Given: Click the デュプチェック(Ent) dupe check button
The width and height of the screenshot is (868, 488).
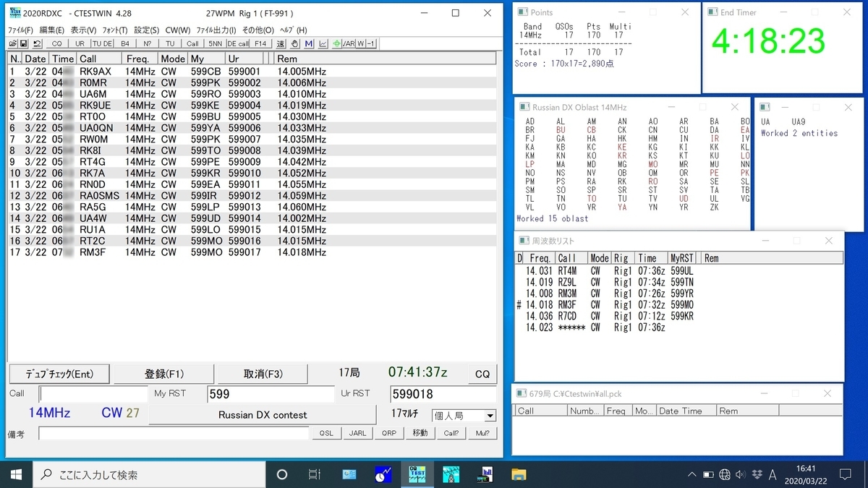Looking at the screenshot, I should (60, 374).
